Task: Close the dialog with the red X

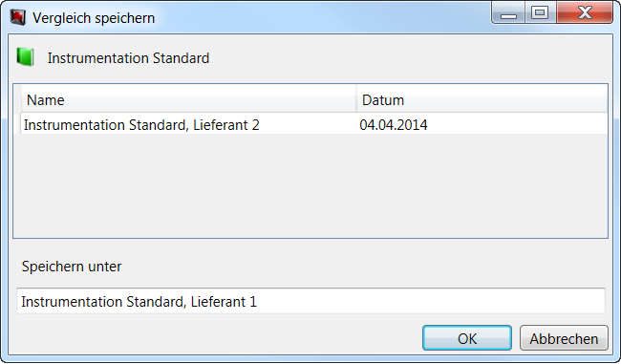Action: [x=585, y=12]
